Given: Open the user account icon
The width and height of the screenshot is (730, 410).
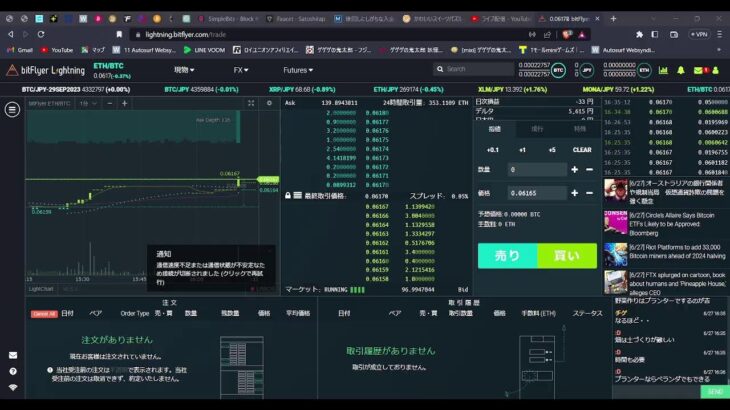Looking at the screenshot, I should click(716, 70).
